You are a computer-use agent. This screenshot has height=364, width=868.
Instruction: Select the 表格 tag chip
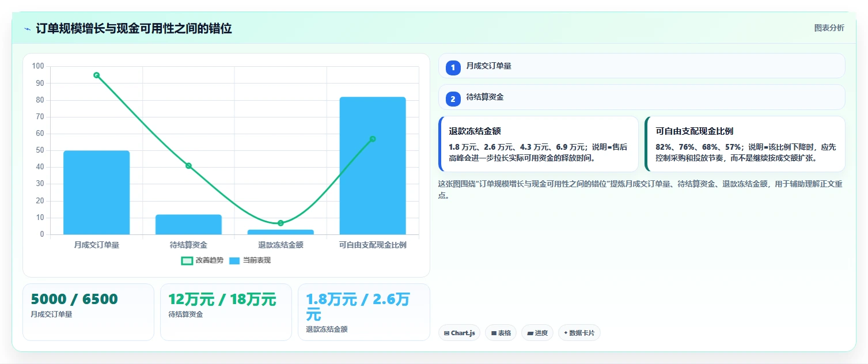pos(501,333)
